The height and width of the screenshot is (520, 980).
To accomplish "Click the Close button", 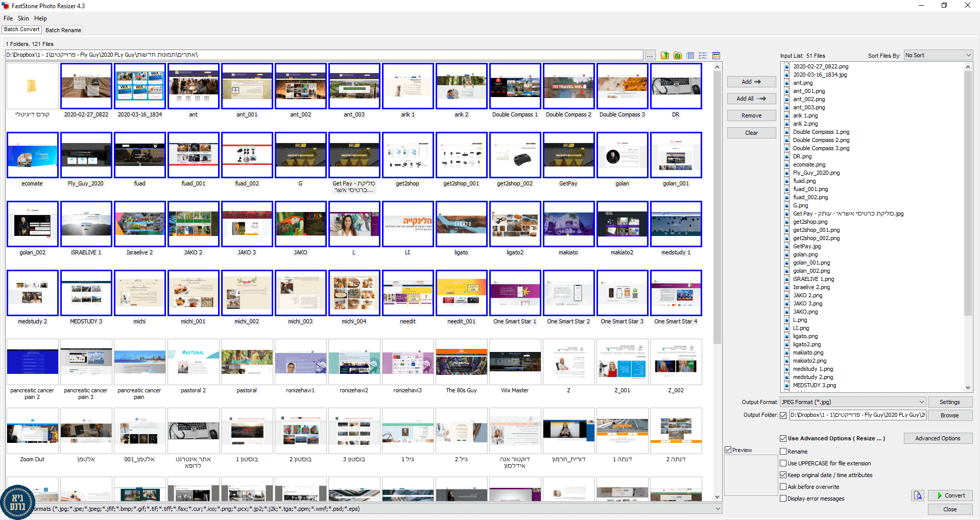I will click(950, 509).
